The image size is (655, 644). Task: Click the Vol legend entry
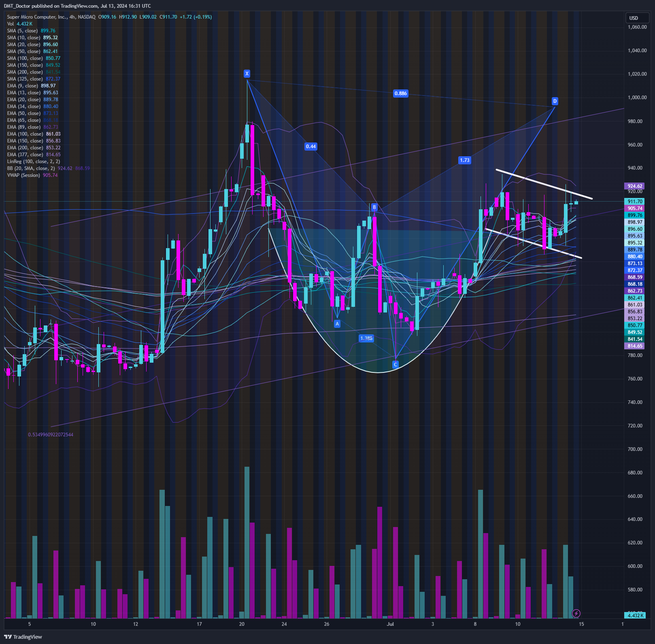(19, 24)
